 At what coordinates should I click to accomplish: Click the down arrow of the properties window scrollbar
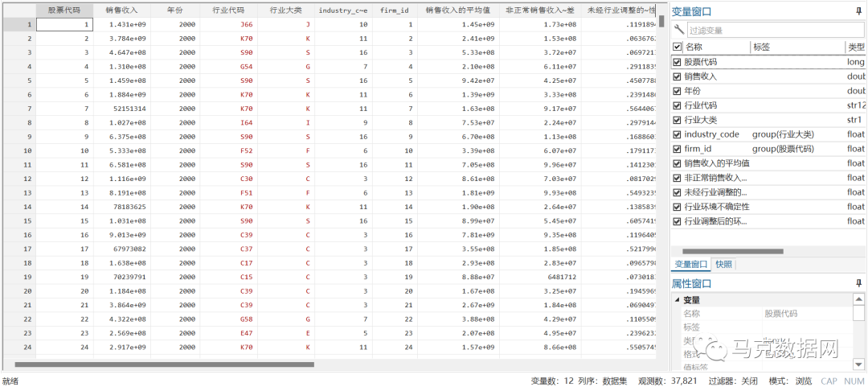pyautogui.click(x=858, y=364)
